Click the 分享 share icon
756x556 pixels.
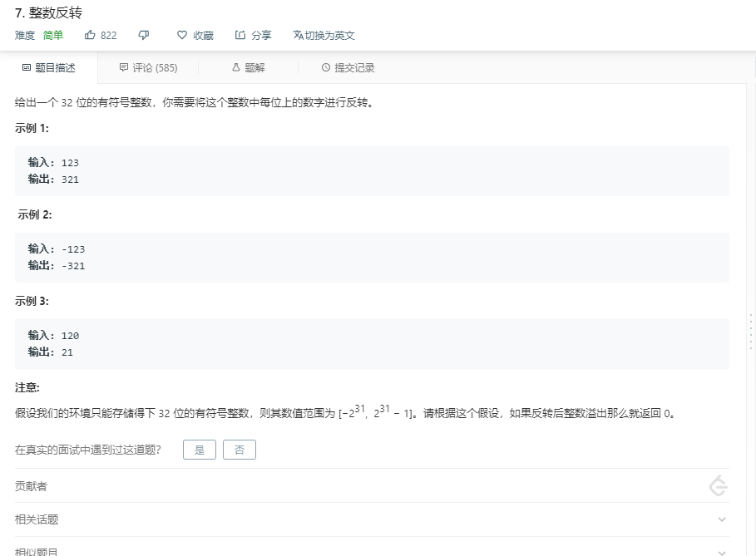240,35
